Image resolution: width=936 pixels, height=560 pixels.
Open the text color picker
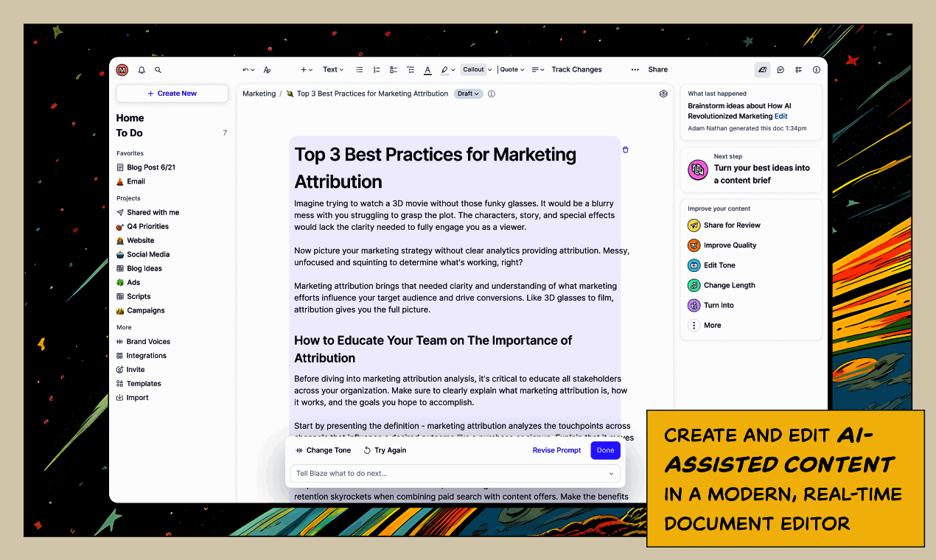pos(427,70)
